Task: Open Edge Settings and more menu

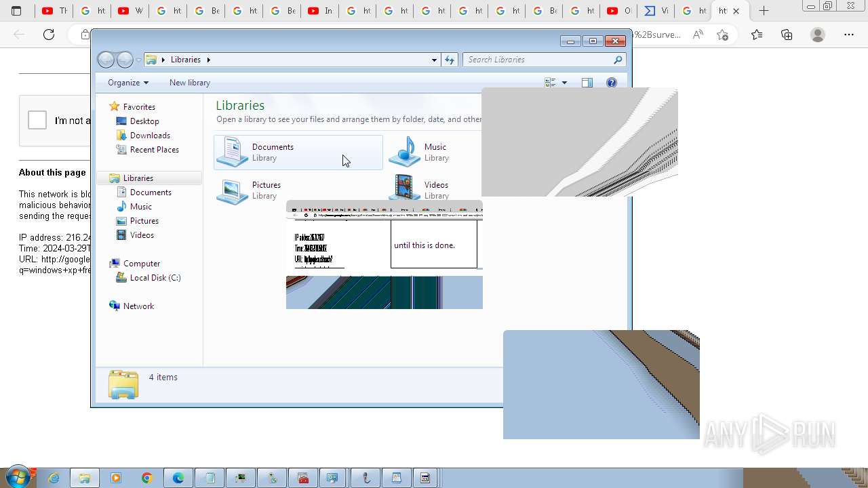Action: tap(849, 35)
